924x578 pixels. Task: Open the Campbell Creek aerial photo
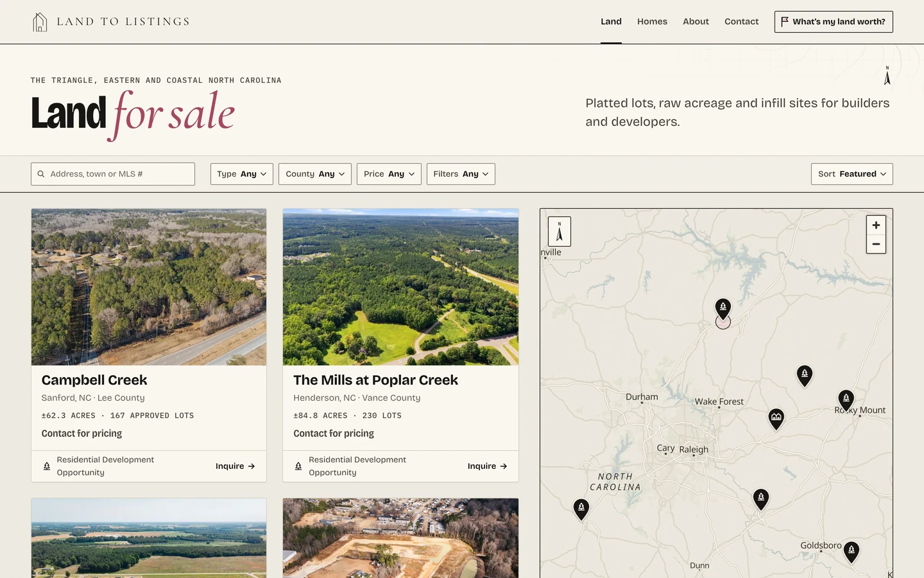coord(149,287)
